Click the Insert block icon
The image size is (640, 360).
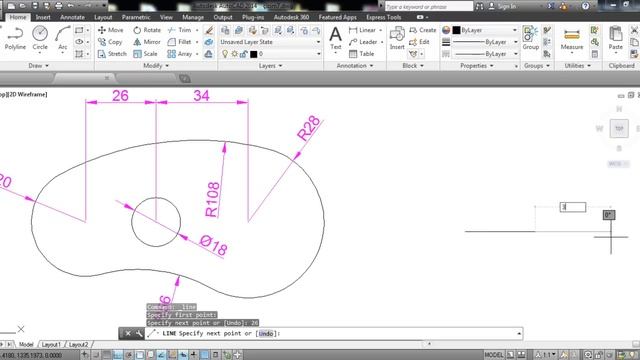click(x=397, y=38)
